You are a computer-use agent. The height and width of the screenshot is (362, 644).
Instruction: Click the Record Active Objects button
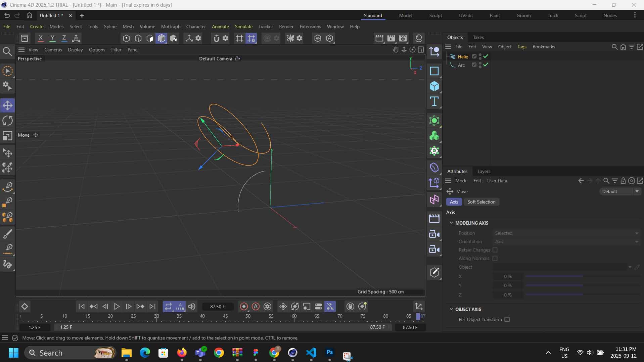244,306
